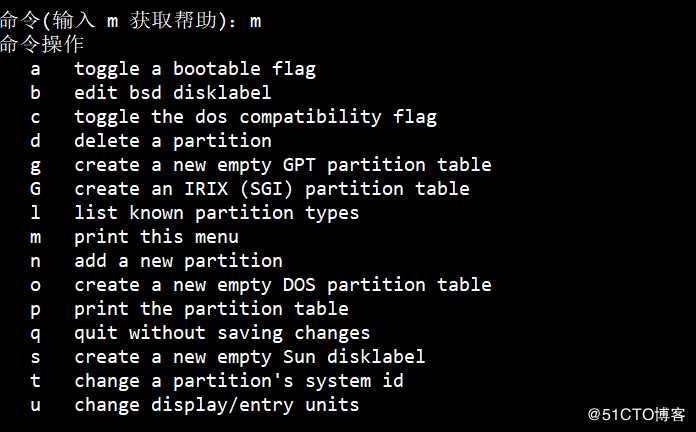Click 'quit without saving changes' text
Image resolution: width=696 pixels, height=432 pixels.
point(222,333)
